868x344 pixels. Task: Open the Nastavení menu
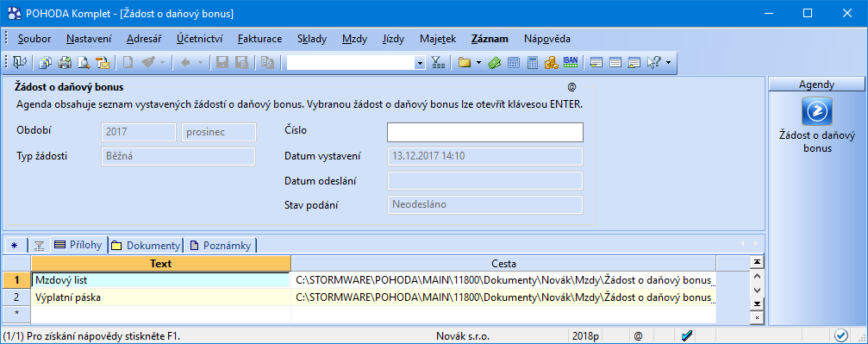point(89,39)
